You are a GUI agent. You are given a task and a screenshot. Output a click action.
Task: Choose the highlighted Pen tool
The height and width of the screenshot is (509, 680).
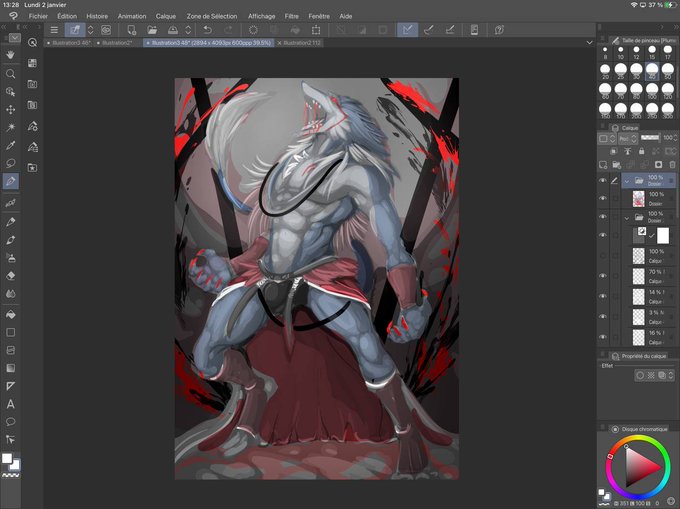(x=11, y=181)
